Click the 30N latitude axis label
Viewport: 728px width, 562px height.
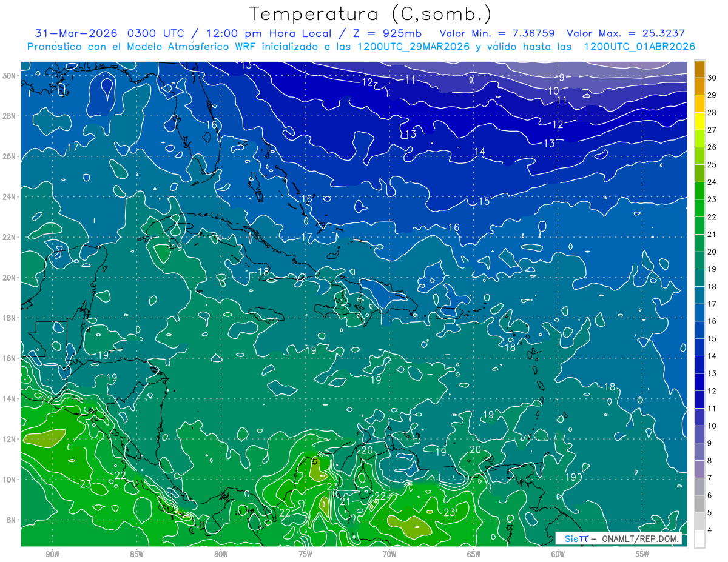point(10,75)
